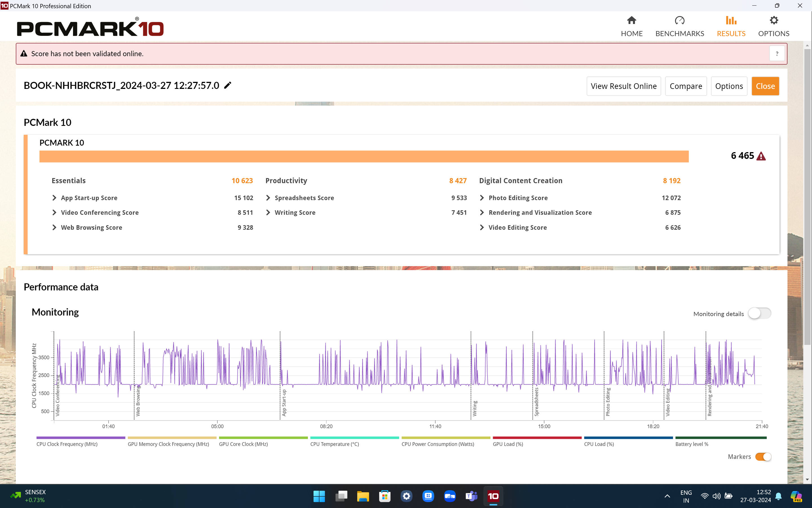This screenshot has width=812, height=508.
Task: Open SENSEX widget on taskbar
Action: [x=28, y=496]
